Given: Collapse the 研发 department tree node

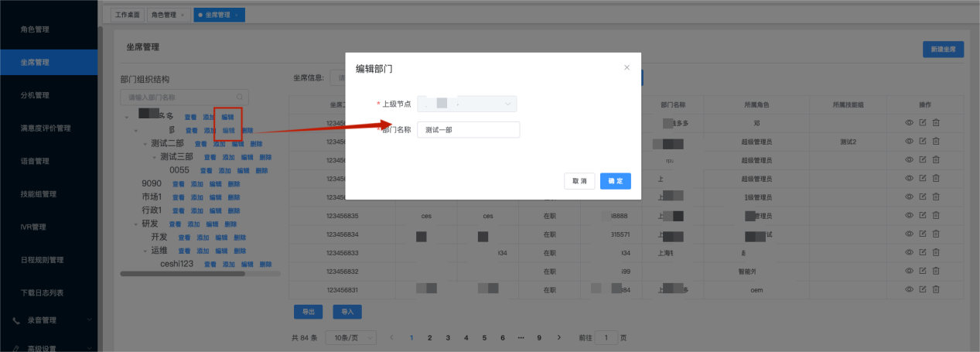Looking at the screenshot, I should [x=135, y=224].
